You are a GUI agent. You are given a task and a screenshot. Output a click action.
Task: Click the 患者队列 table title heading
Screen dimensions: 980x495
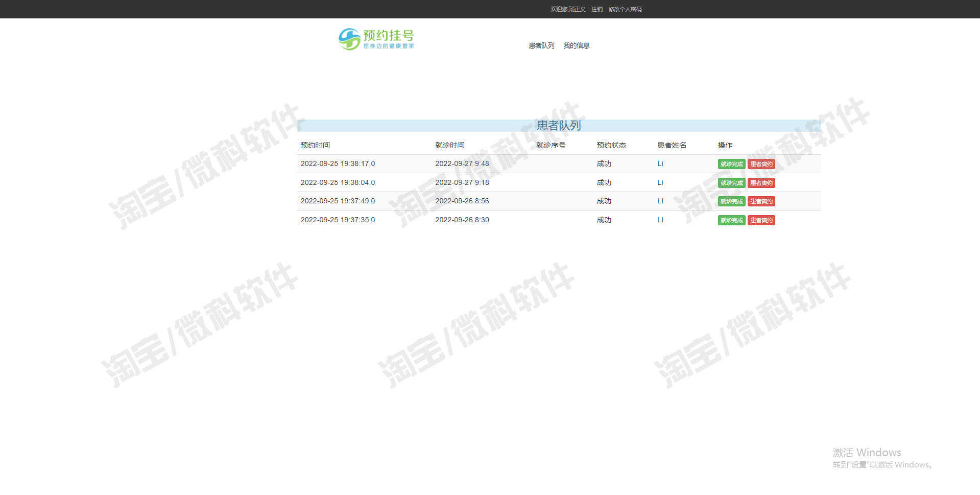tap(559, 126)
